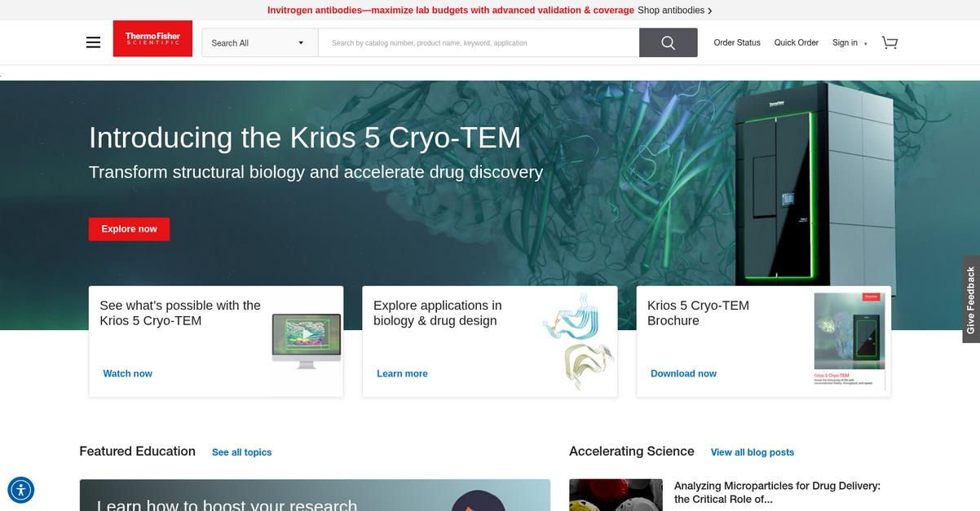
Task: Click Learn more on applications card
Action: (402, 373)
